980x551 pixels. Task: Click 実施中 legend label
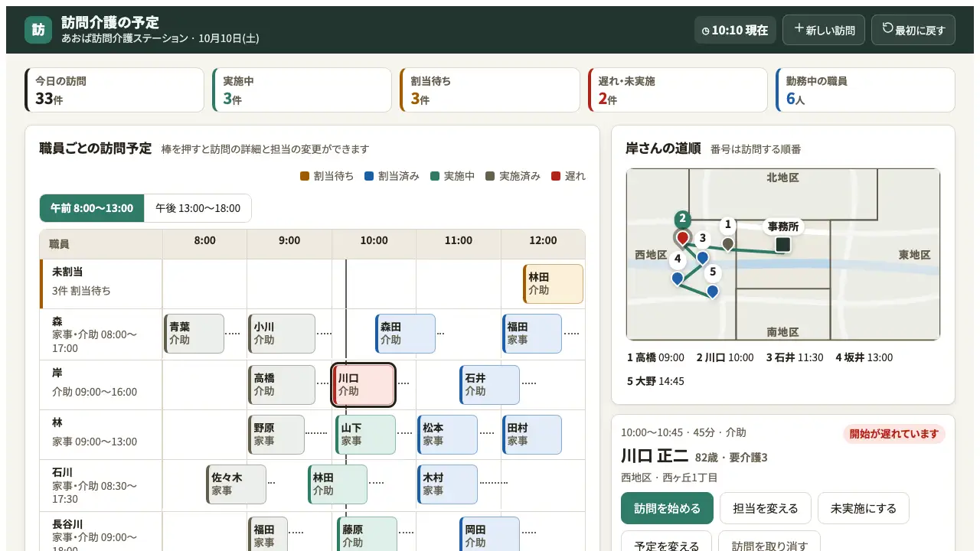(x=459, y=176)
